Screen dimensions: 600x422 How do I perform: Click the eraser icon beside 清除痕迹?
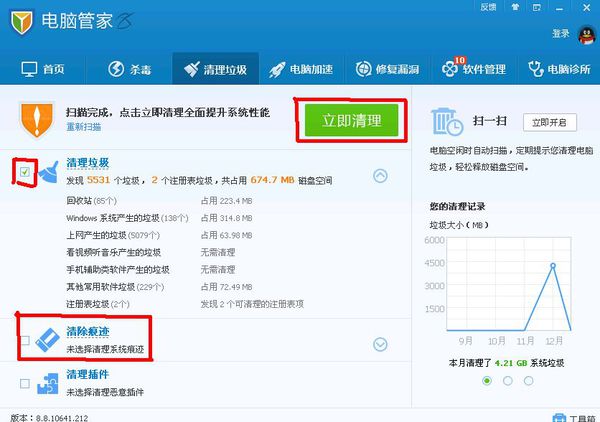47,340
